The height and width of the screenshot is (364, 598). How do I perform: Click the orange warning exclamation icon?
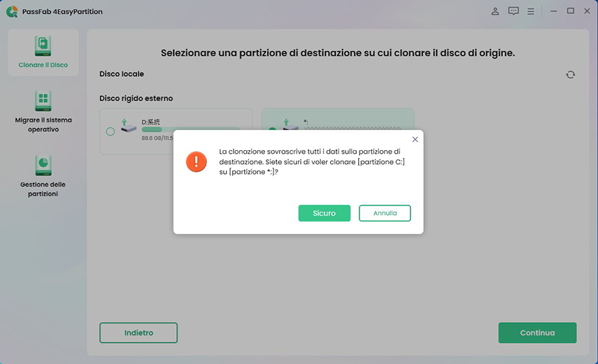[197, 162]
